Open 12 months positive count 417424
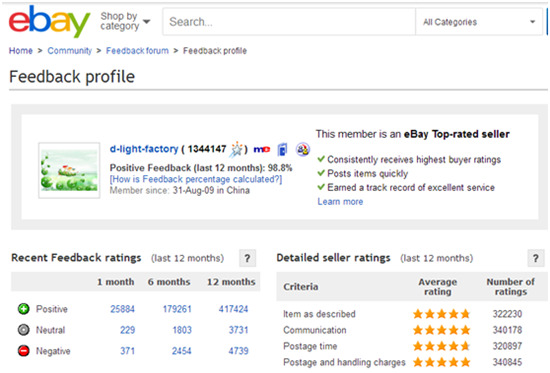 (233, 309)
